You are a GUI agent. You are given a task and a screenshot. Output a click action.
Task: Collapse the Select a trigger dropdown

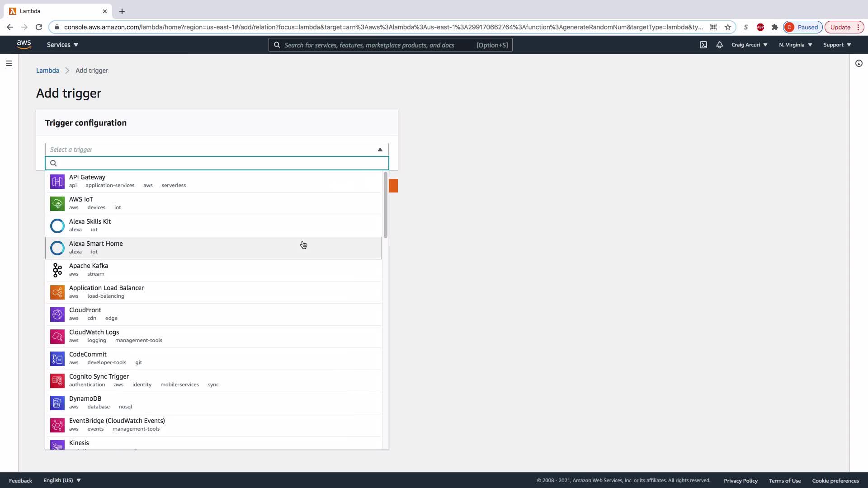(x=380, y=150)
